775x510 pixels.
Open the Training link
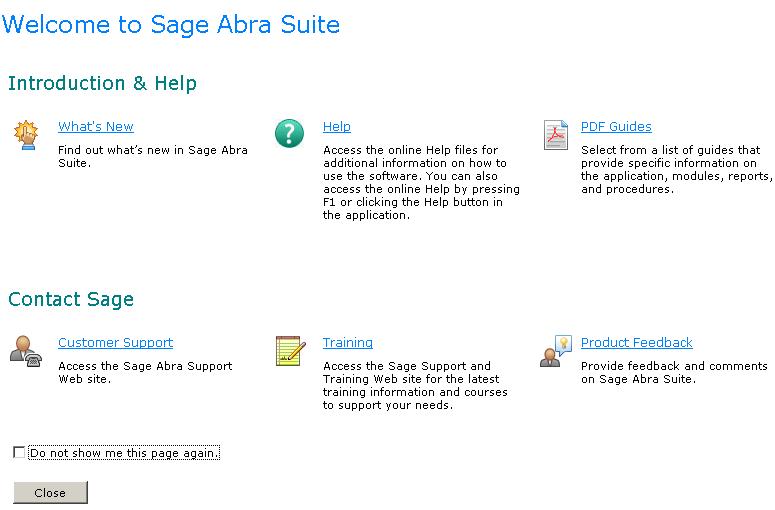[347, 343]
